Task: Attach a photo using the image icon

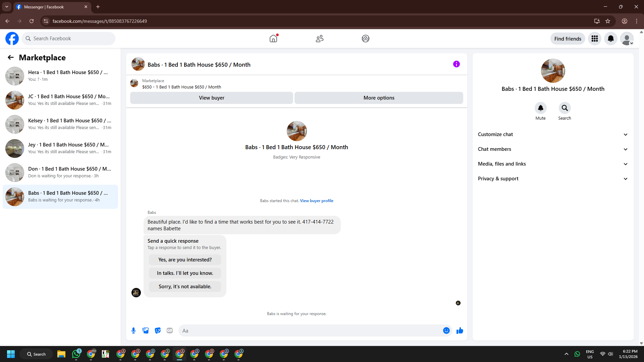Action: (146, 330)
